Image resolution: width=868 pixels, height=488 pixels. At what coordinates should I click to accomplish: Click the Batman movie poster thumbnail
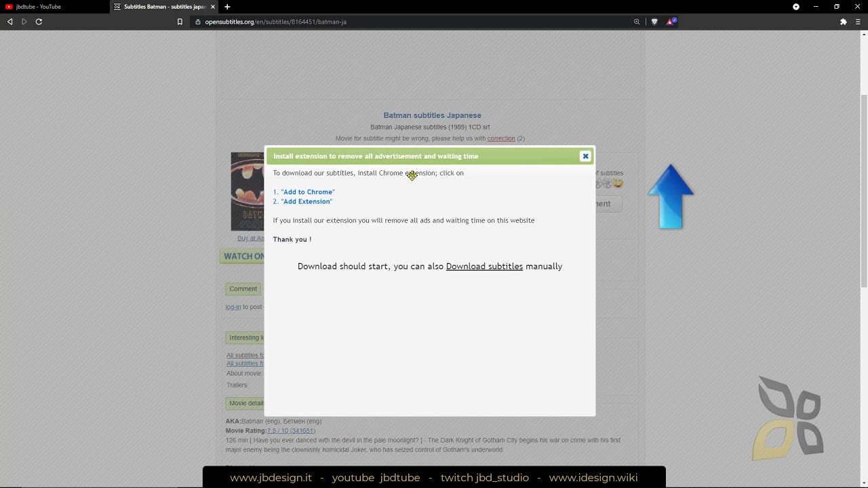248,191
